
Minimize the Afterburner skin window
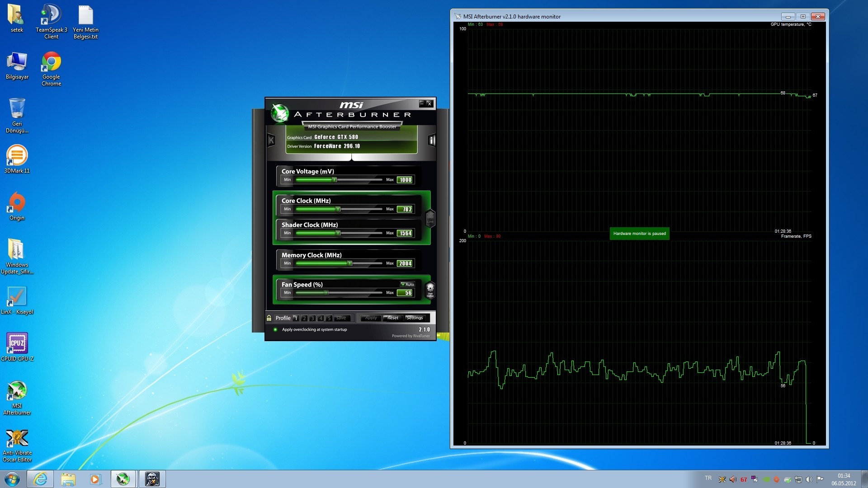point(421,103)
